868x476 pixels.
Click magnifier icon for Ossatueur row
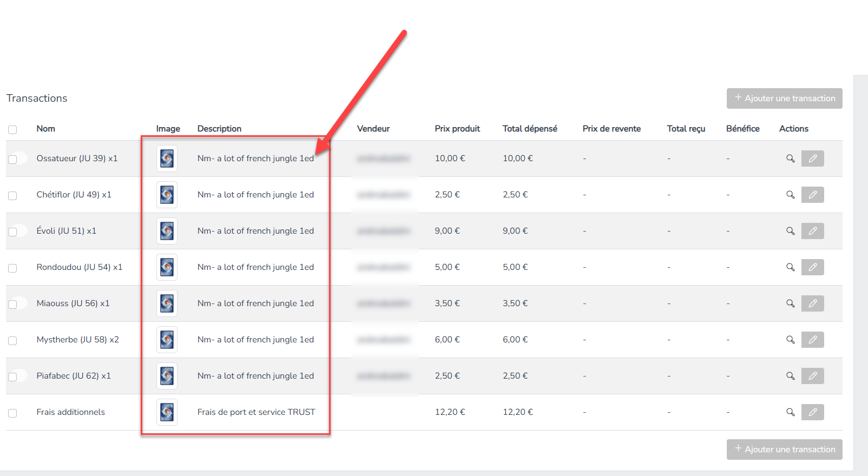tap(790, 158)
